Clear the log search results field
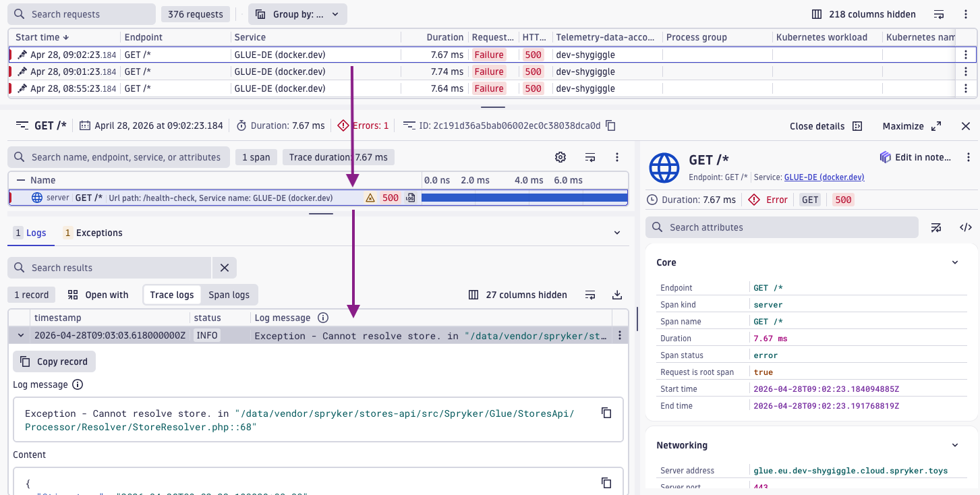 click(x=224, y=268)
